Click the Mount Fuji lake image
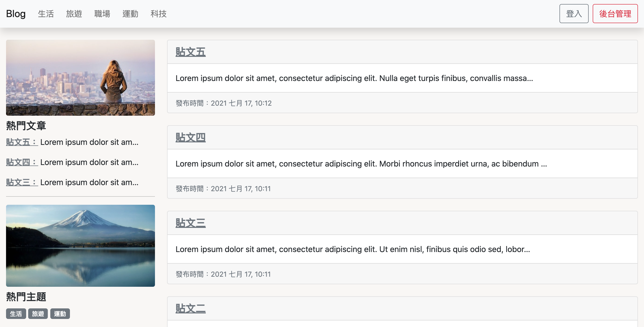The height and width of the screenshot is (327, 644). coord(80,246)
